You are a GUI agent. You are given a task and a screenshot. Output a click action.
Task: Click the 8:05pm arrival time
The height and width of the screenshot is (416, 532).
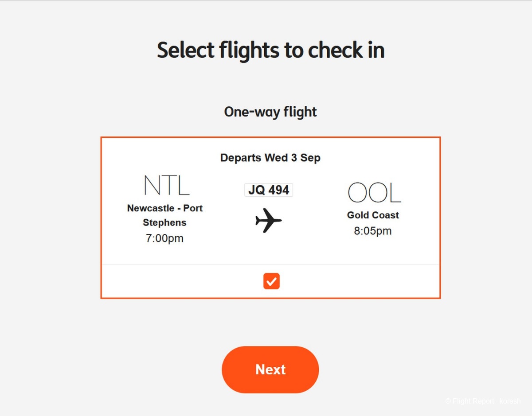(x=373, y=231)
